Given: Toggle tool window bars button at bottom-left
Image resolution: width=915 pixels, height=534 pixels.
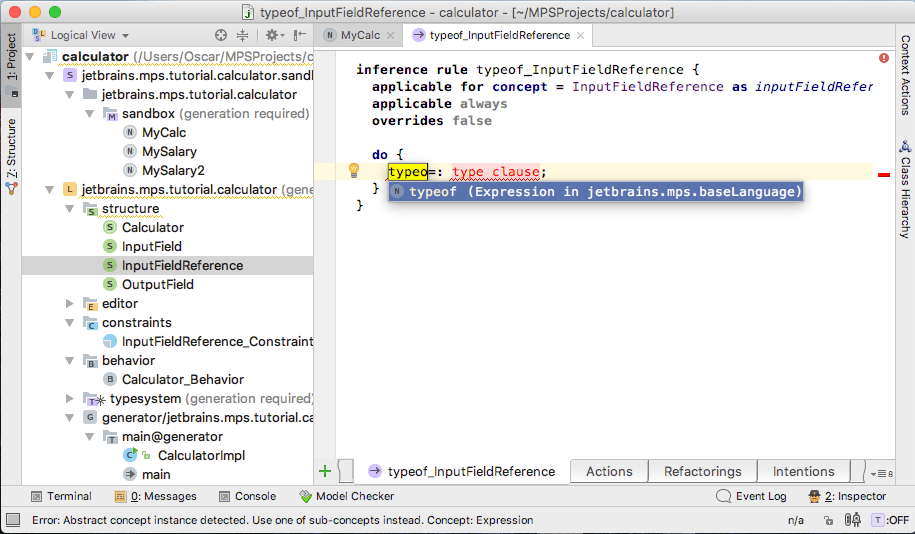Looking at the screenshot, I should click(x=13, y=520).
